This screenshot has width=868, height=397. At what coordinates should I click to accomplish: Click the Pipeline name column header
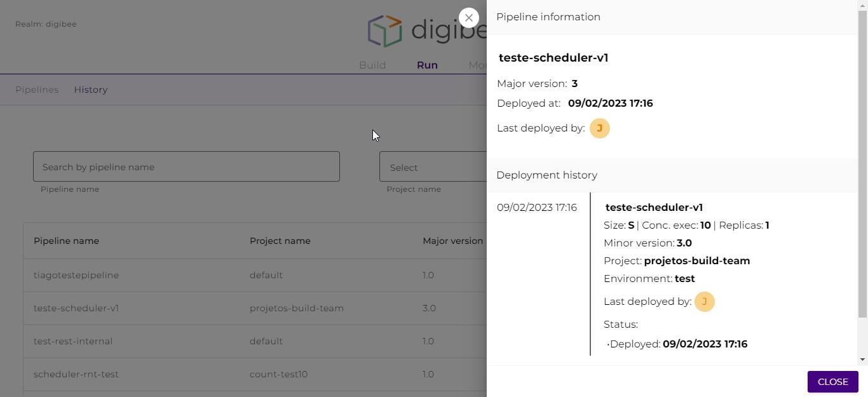pos(66,241)
